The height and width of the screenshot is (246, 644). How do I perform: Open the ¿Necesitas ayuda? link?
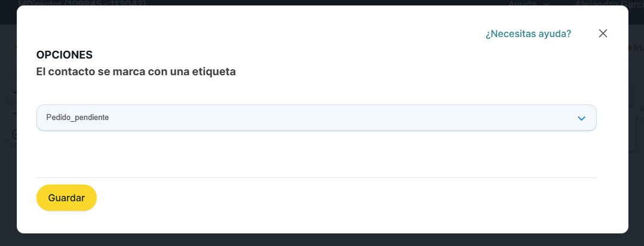pos(528,34)
